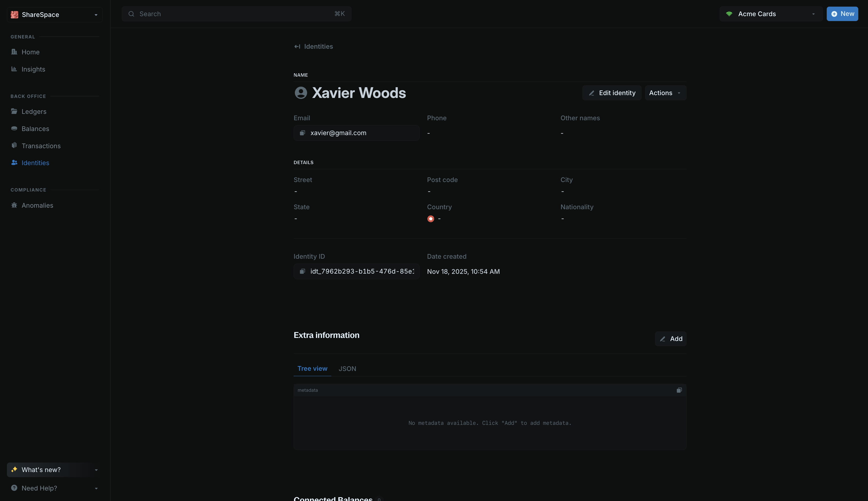Select the Tree view tab
Viewport: 868px width, 501px height.
(x=312, y=368)
